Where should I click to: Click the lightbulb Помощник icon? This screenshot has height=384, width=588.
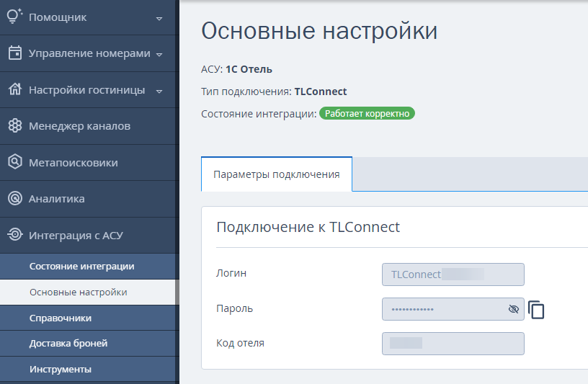coord(14,16)
